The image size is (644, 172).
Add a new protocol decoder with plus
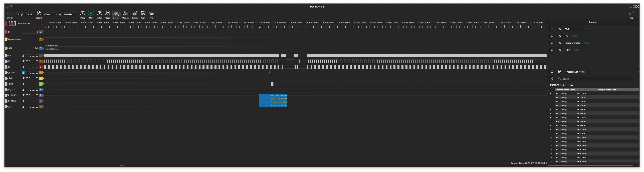pos(552,29)
